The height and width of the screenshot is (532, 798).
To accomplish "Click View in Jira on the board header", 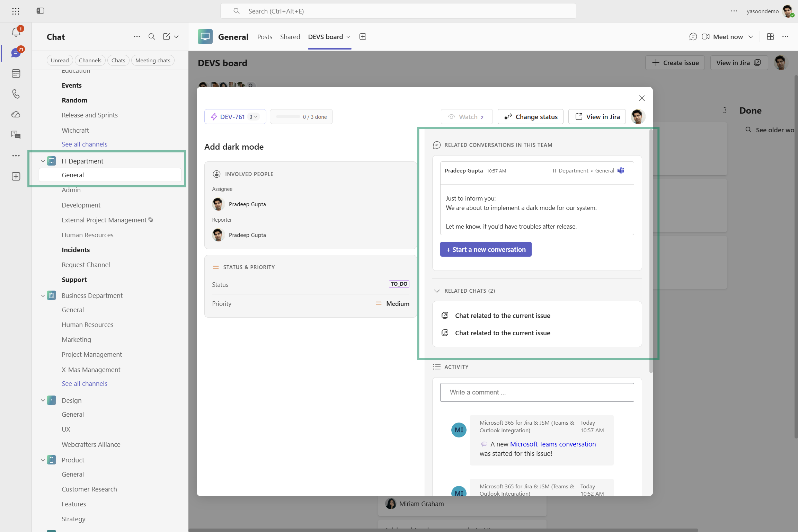I will point(739,63).
